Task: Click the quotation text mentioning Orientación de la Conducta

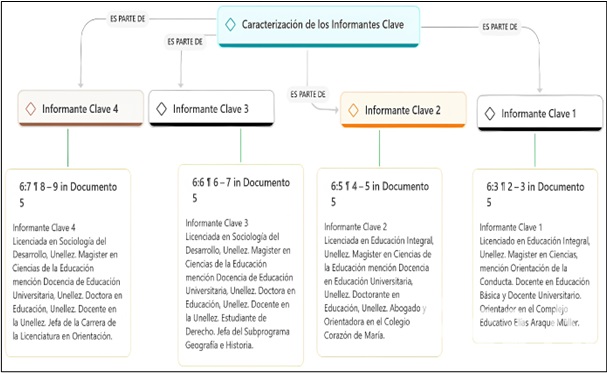Action: click(535, 275)
